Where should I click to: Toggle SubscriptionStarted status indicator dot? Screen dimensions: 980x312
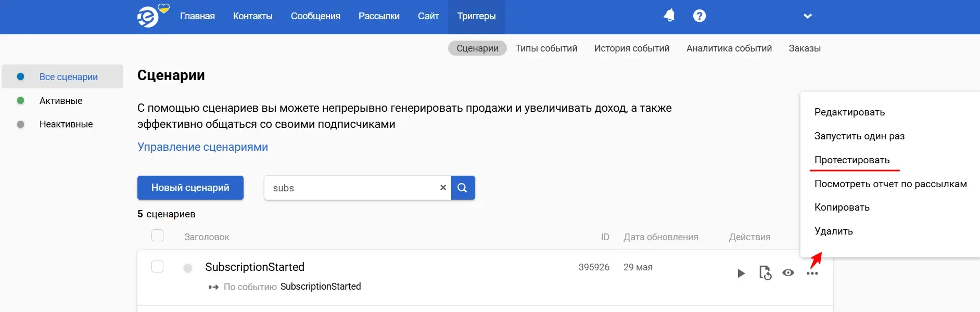(188, 268)
